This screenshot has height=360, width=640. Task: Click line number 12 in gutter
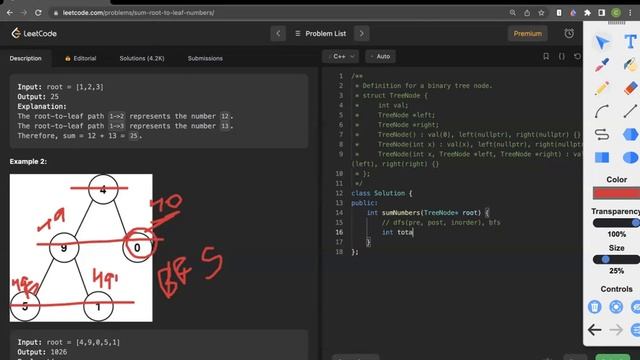click(339, 193)
